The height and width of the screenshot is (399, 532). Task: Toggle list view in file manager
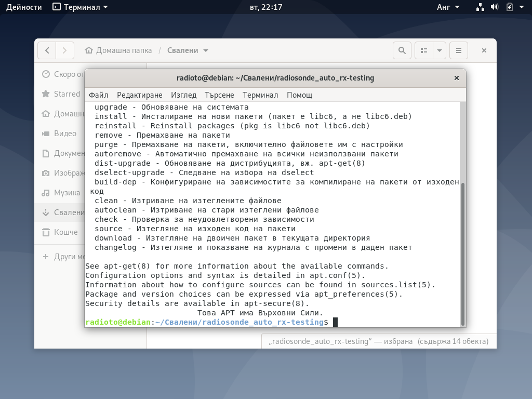(x=424, y=50)
